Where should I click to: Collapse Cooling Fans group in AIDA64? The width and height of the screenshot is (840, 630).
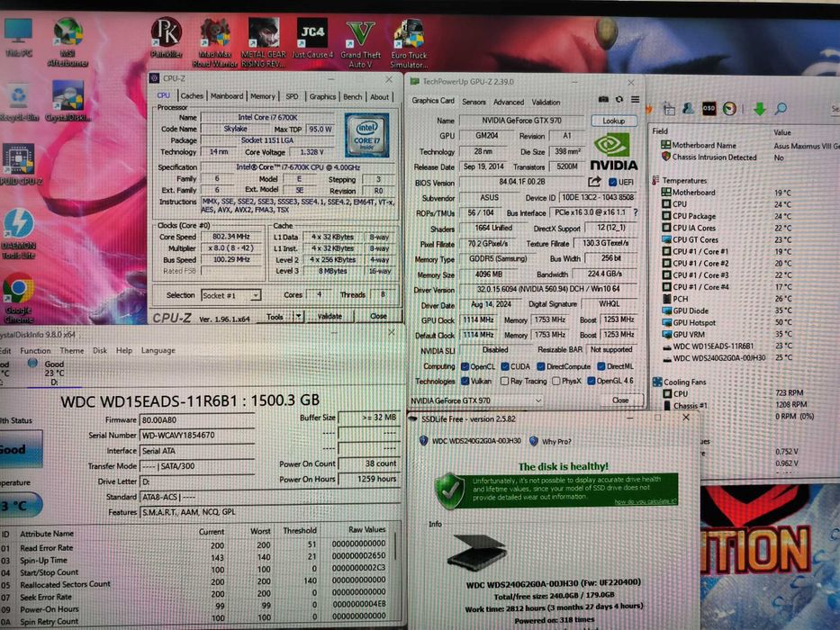(657, 382)
